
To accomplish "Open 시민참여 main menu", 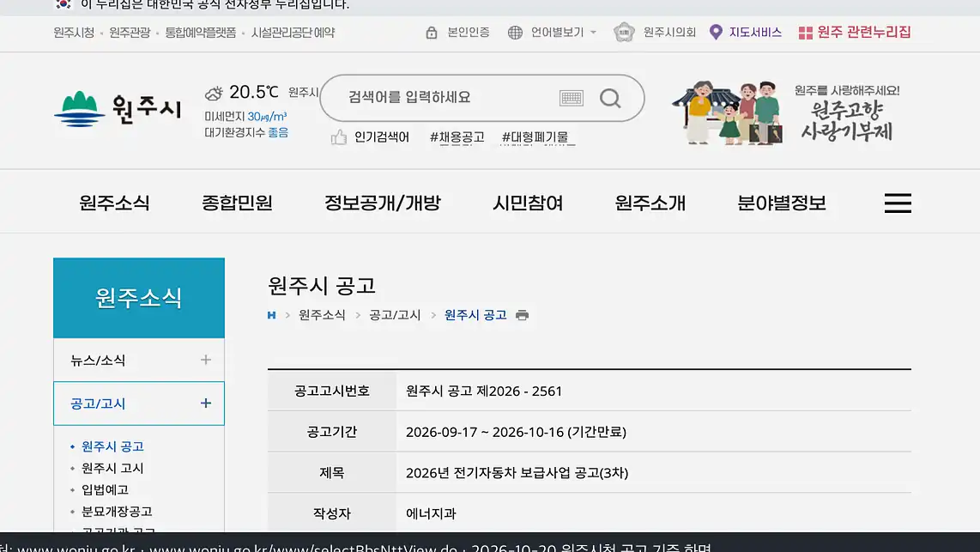I will 528,203.
